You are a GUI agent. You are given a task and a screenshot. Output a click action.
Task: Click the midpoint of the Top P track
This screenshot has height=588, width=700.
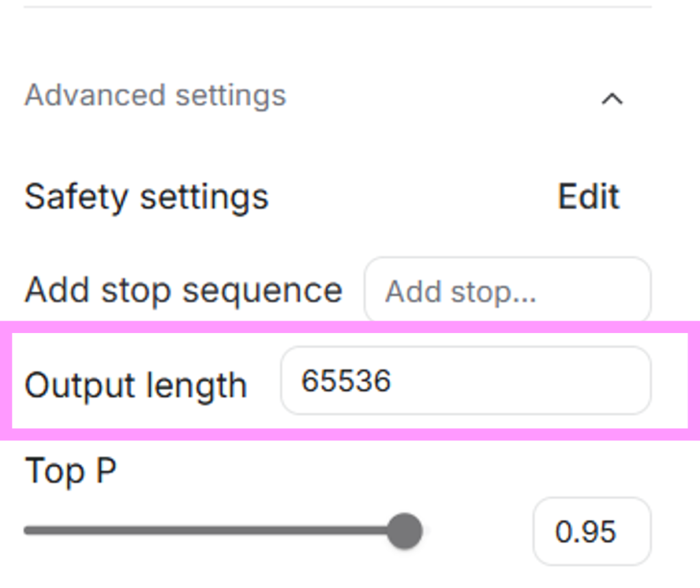215,531
